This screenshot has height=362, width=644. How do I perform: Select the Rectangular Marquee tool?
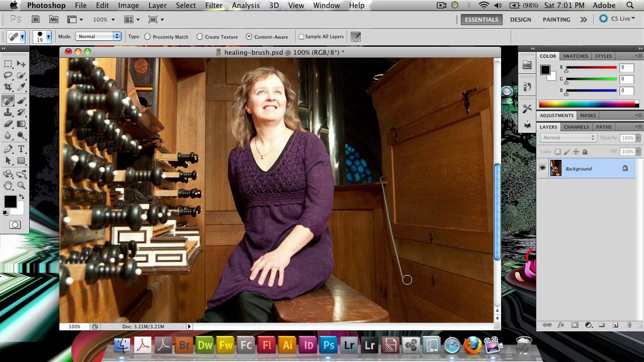(8, 64)
